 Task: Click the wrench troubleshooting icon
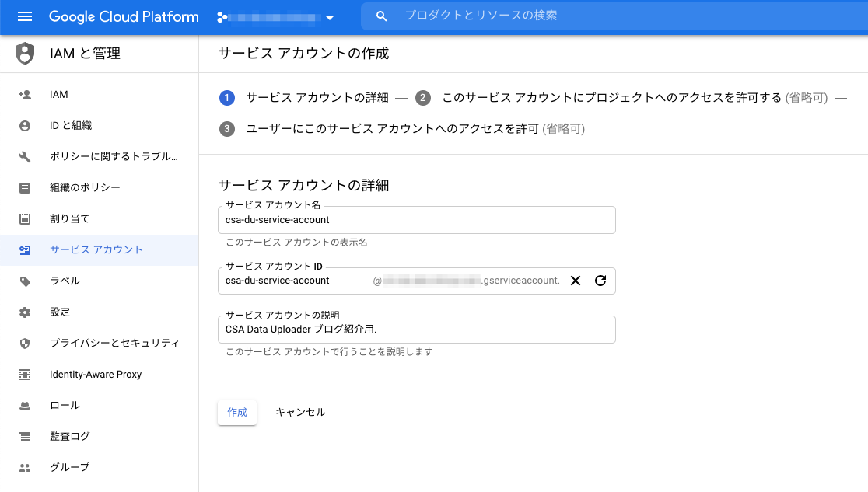tap(25, 157)
